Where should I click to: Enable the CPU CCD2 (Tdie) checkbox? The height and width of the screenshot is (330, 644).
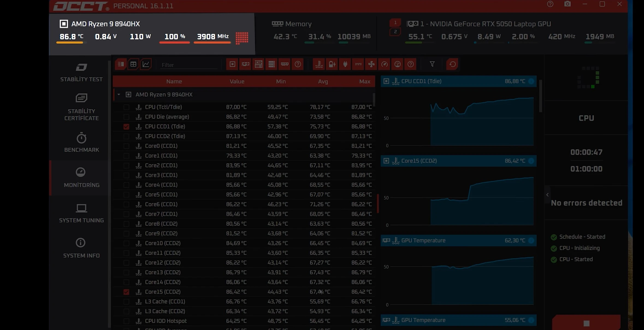pos(126,136)
